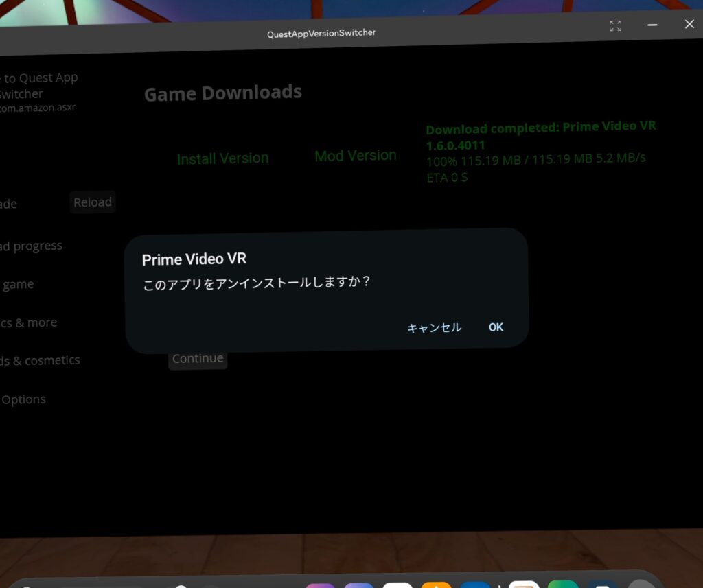Click the com.amazon.asxr package name
Image resolution: width=703 pixels, height=588 pixels.
pyautogui.click(x=38, y=108)
